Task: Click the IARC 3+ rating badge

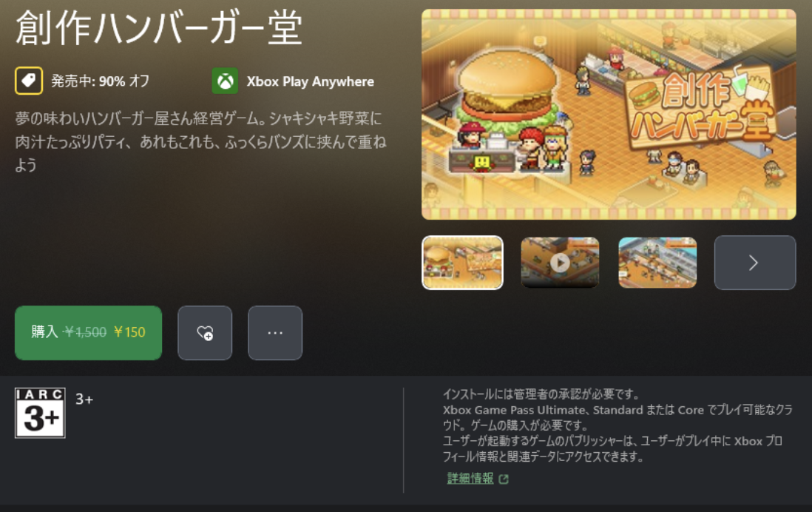Action: (40, 413)
